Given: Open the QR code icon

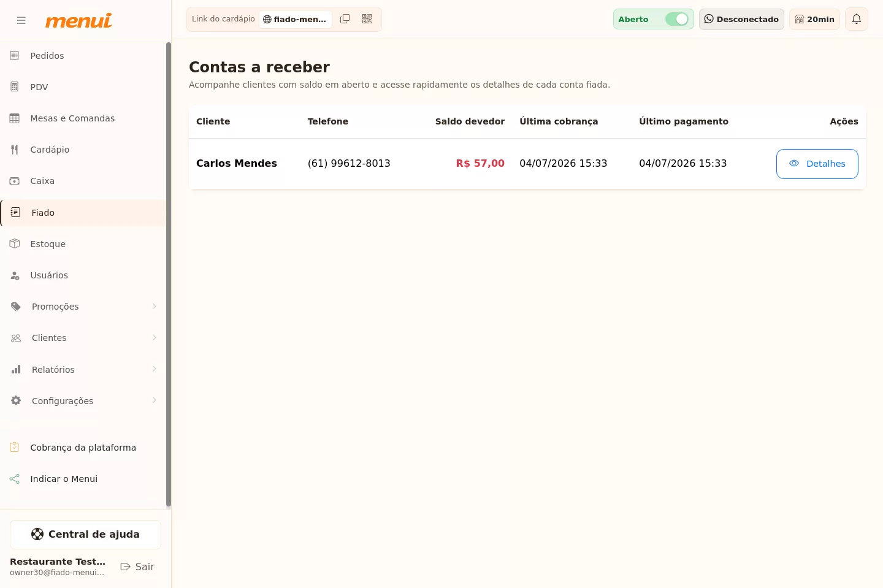Looking at the screenshot, I should point(367,19).
